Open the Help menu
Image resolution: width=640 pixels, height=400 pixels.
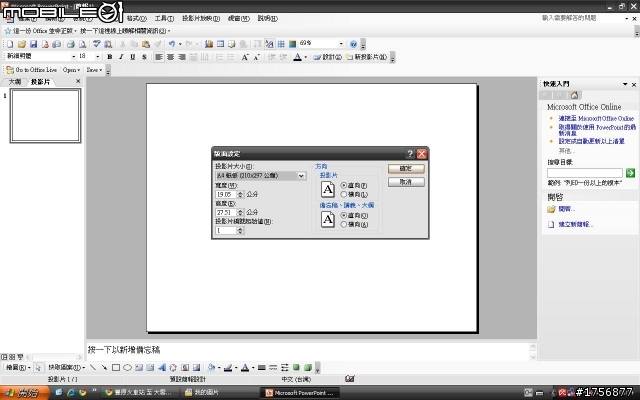tap(267, 18)
